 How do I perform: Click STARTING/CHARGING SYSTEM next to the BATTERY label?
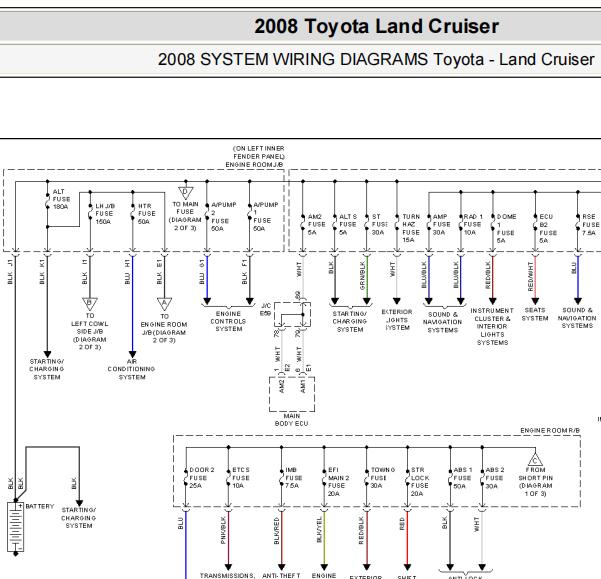point(79,518)
